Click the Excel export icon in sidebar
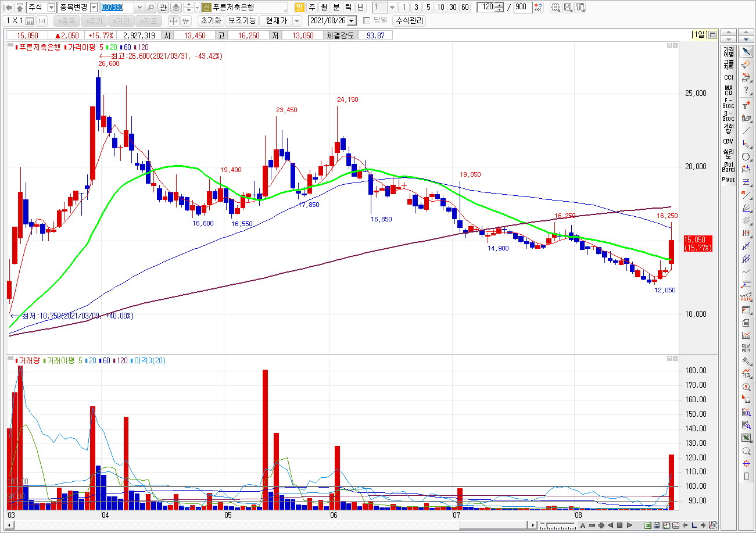 coord(747,438)
